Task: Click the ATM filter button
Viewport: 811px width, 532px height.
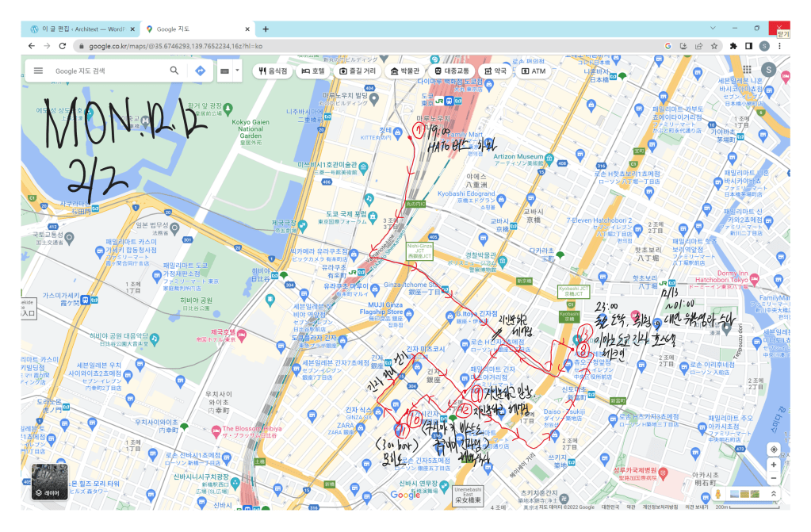Action: [534, 71]
